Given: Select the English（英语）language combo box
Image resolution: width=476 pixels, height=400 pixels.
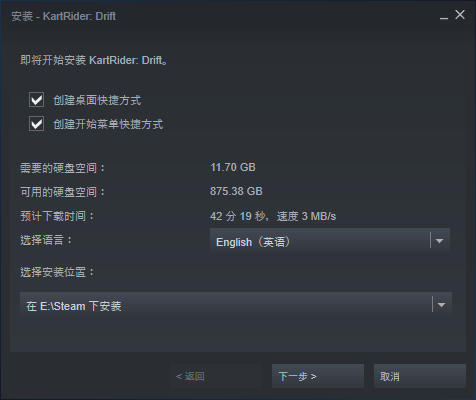Looking at the screenshot, I should (330, 241).
